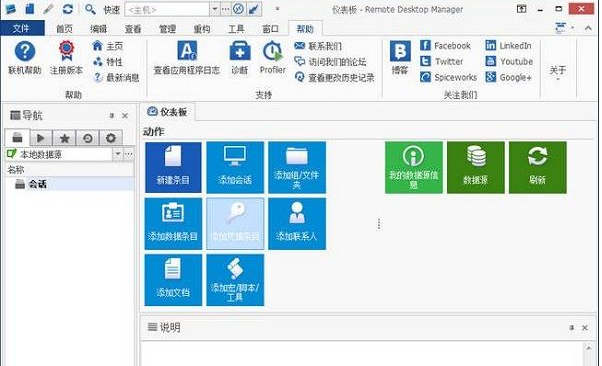602x366 pixels.
Task: Click title bar refresh icon
Action: point(68,9)
